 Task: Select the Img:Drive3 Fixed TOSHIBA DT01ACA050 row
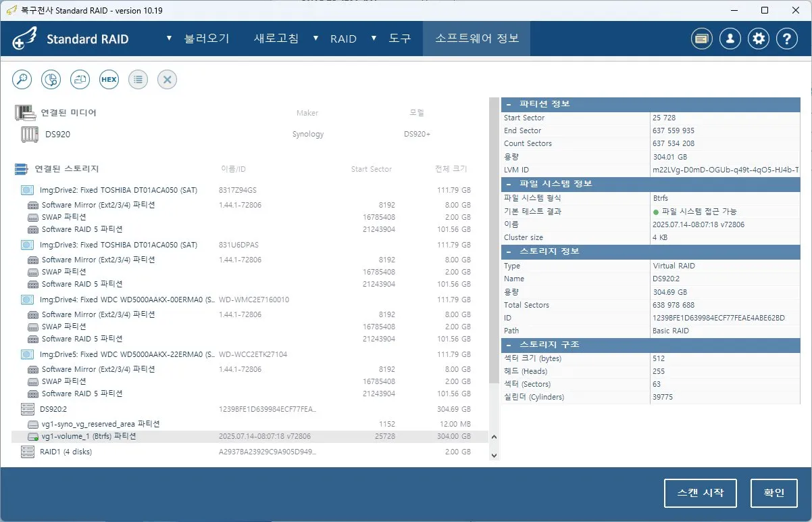pos(249,245)
